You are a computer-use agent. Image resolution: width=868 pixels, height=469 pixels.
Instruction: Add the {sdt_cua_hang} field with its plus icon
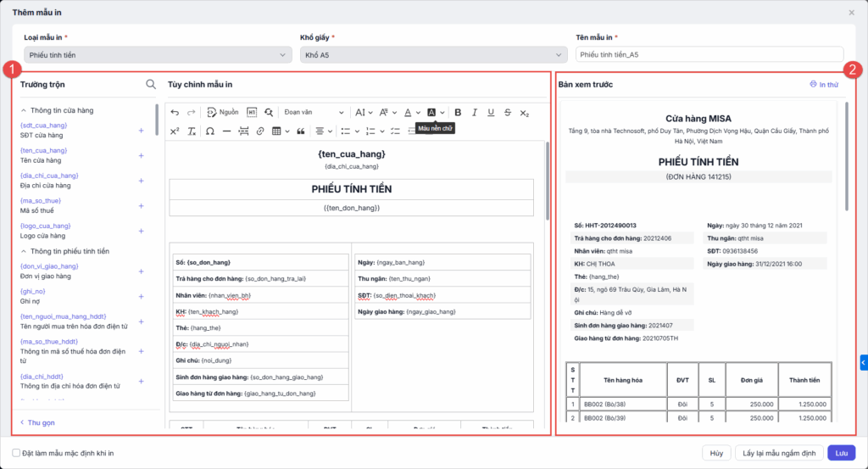142,131
